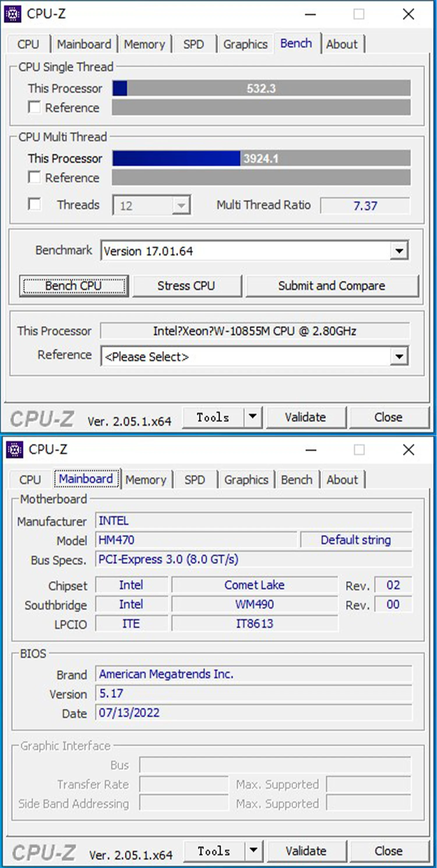Close the top CPU-Z window with X

[408, 14]
